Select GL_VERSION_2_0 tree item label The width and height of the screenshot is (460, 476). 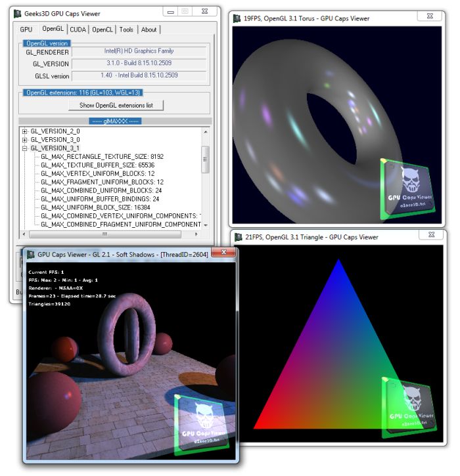tap(55, 131)
